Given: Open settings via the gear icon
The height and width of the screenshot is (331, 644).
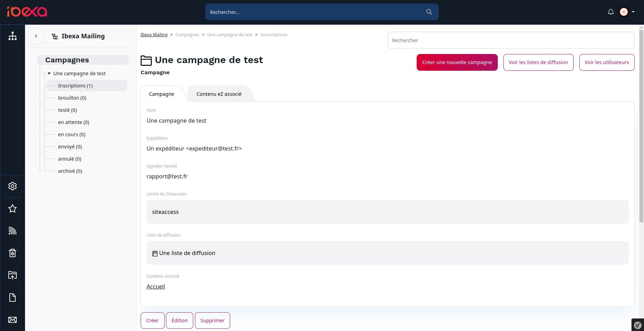Looking at the screenshot, I should (x=13, y=186).
